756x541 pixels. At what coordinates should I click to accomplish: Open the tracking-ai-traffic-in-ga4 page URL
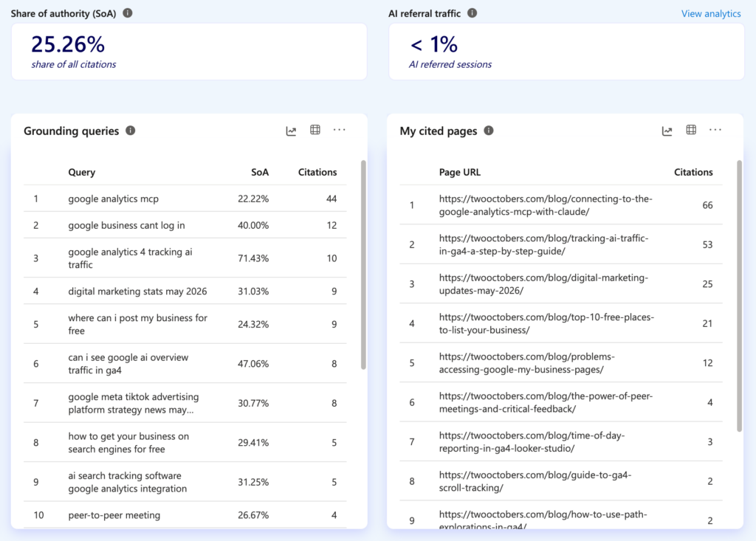pos(543,244)
